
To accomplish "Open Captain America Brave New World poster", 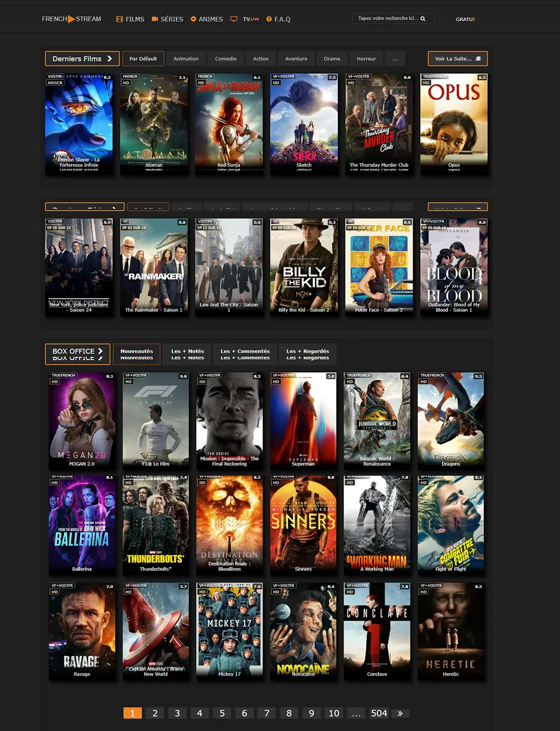I will 156,631.
